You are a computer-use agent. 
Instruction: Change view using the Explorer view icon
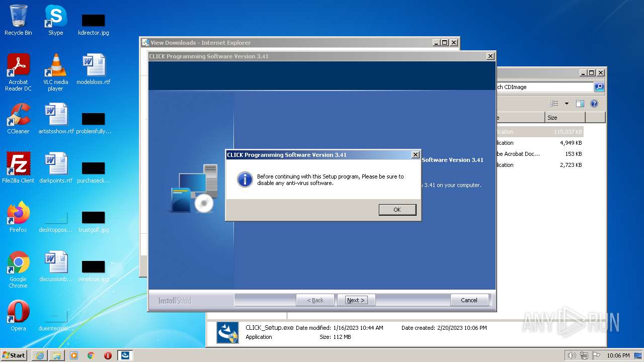[554, 104]
